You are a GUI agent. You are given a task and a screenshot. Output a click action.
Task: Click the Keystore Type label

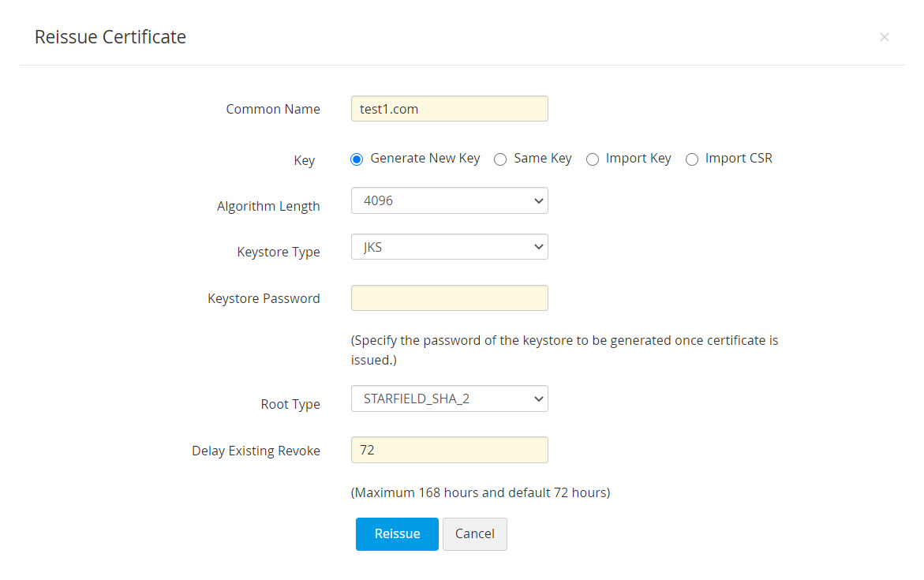279,252
